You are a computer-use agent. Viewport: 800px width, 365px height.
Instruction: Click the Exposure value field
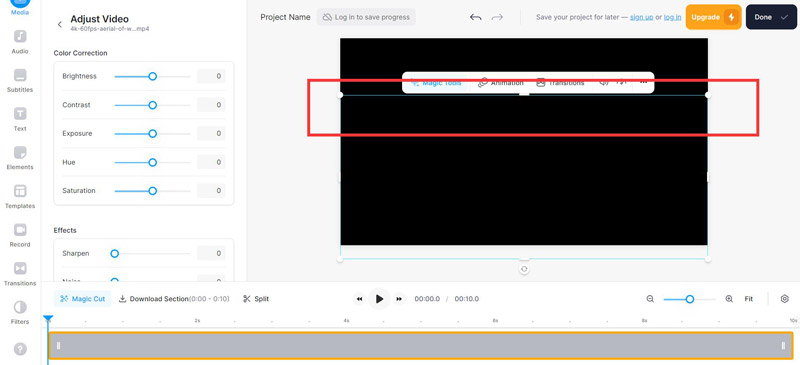click(x=211, y=133)
